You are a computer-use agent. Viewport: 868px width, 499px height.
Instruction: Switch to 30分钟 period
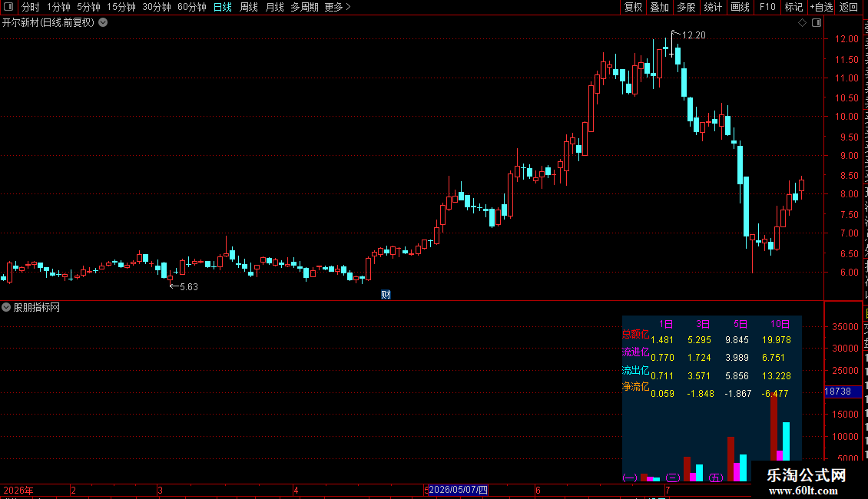point(156,7)
